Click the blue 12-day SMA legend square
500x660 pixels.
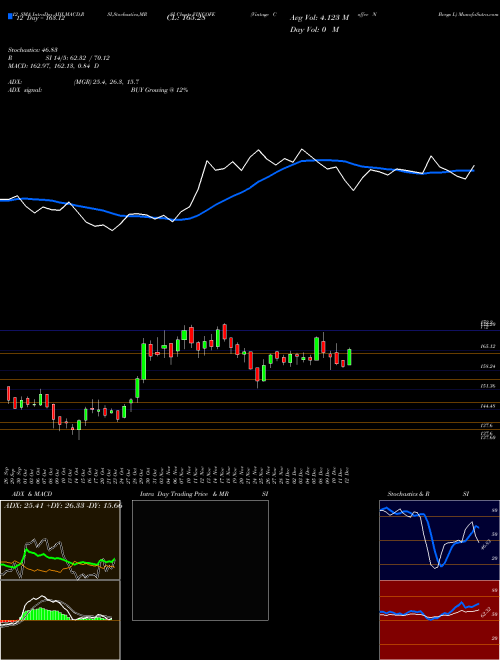[x=11, y=16]
